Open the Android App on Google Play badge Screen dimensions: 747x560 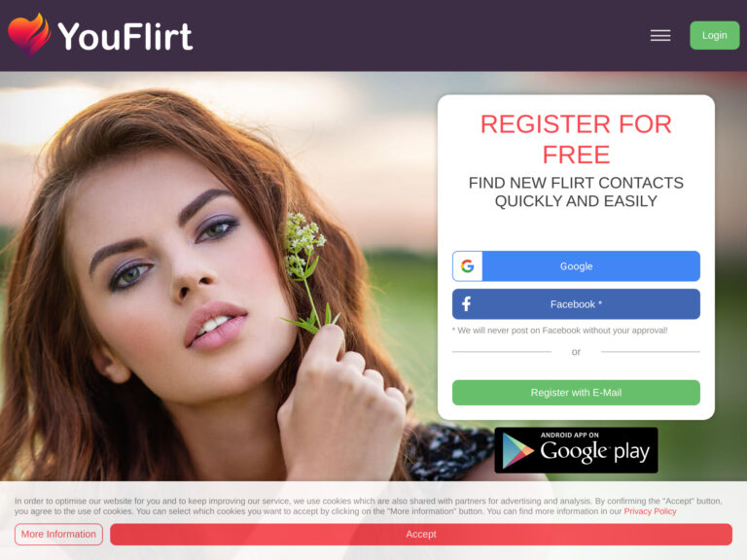pyautogui.click(x=576, y=450)
